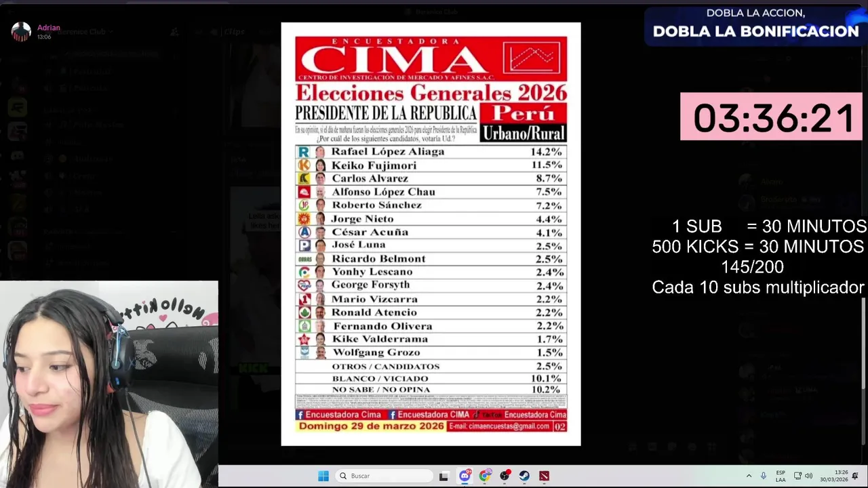Click the 'BLANCO / VICIADO' row
Image resolution: width=868 pixels, height=488 pixels.
[431, 378]
